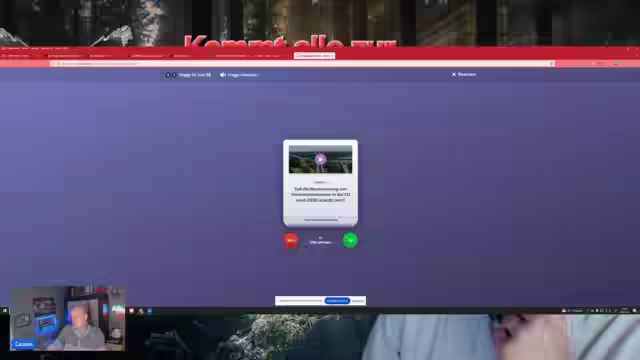640x360 pixels.
Task: Click the X close button at top right of quiz
Action: (454, 74)
